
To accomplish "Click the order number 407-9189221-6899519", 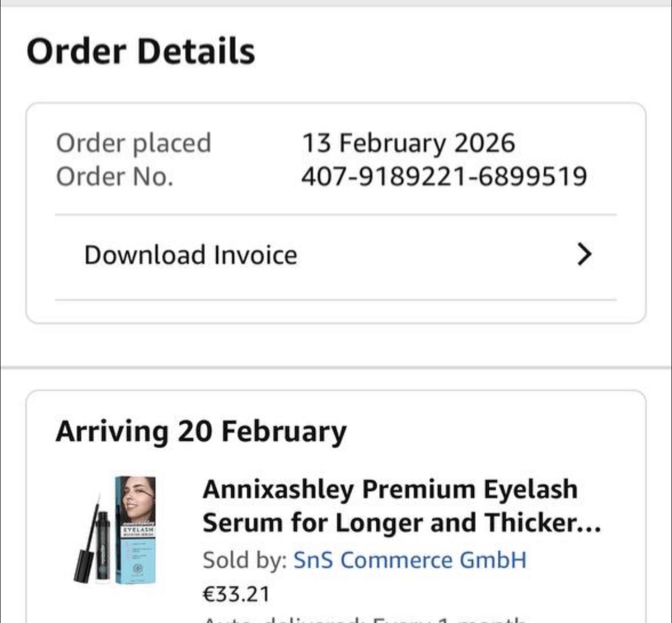I will 444,176.
